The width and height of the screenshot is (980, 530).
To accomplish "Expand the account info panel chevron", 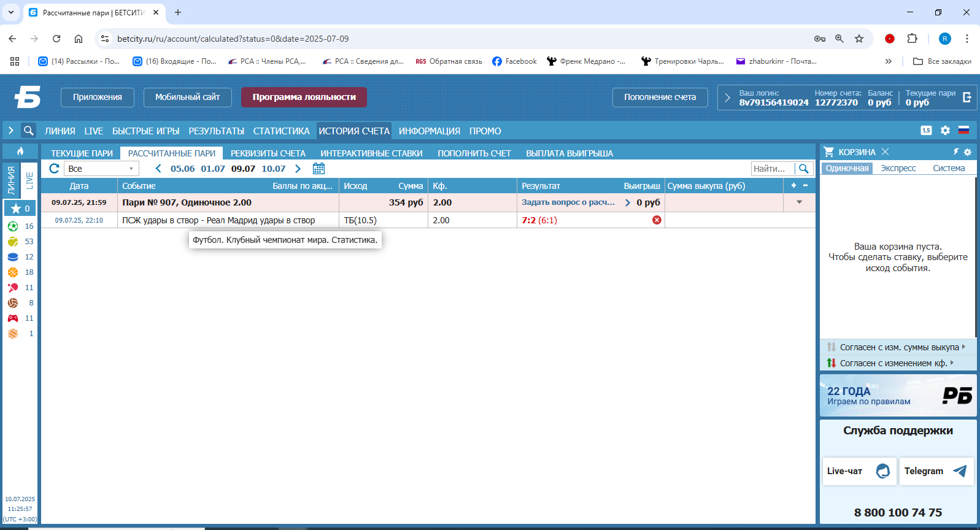I will pyautogui.click(x=727, y=98).
